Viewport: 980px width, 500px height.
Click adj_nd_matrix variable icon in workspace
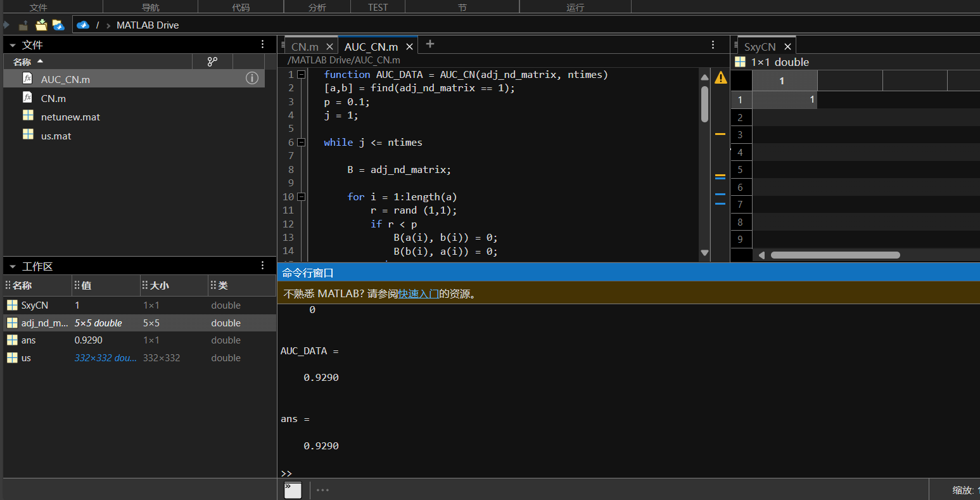pos(12,323)
